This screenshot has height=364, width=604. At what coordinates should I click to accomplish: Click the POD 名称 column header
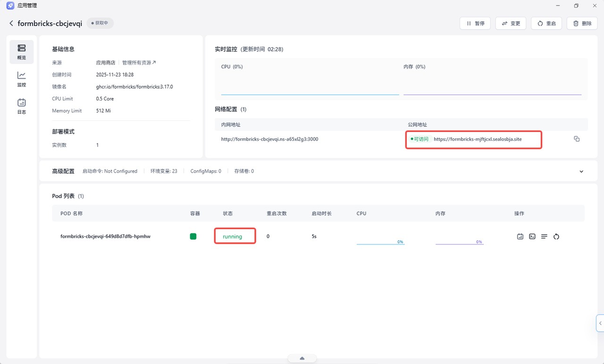71,213
